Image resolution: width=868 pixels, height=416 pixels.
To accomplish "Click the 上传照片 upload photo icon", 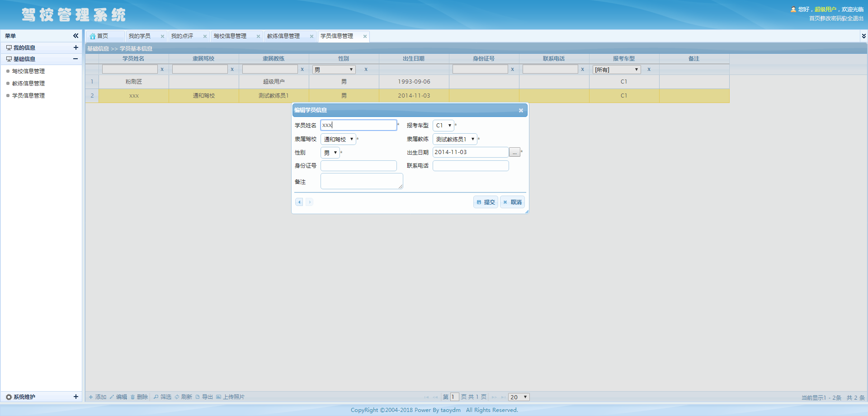I will (218, 397).
